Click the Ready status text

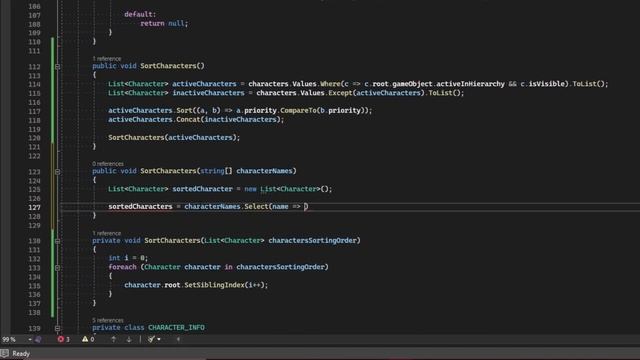coord(21,354)
